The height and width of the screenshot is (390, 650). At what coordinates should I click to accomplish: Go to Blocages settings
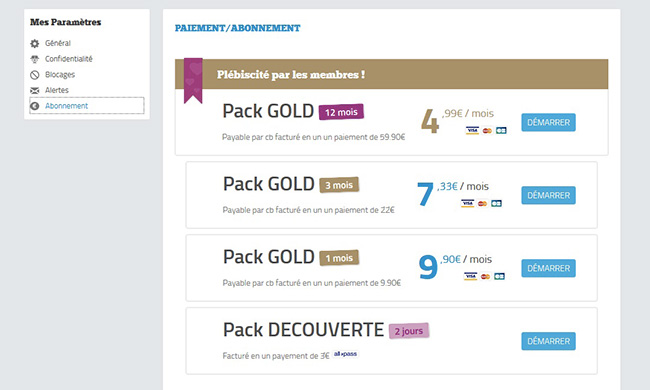(x=60, y=75)
